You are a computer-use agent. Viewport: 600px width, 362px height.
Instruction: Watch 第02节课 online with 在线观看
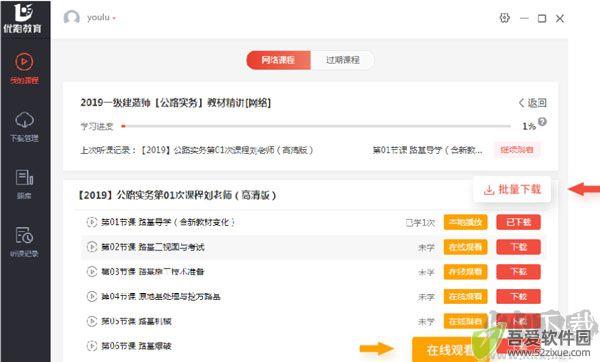pos(466,247)
